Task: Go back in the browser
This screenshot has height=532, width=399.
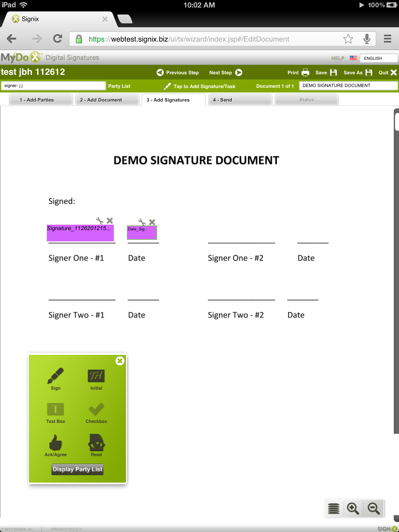Action: 12,39
